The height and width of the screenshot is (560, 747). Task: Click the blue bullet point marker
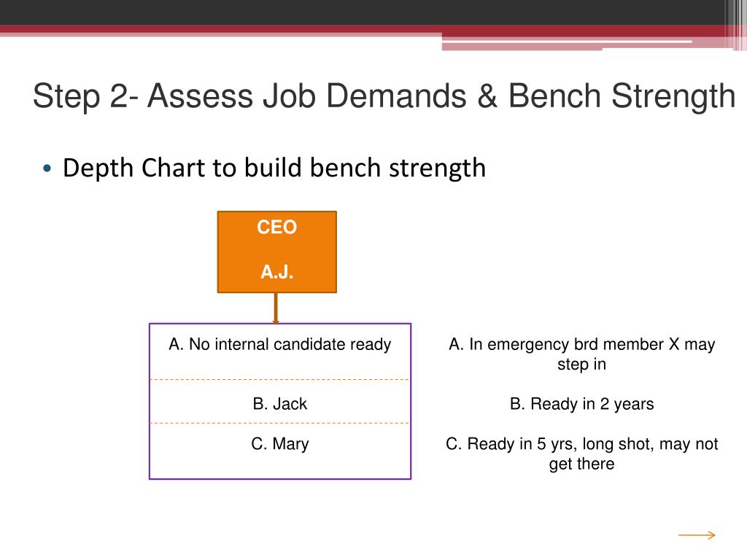point(46,168)
